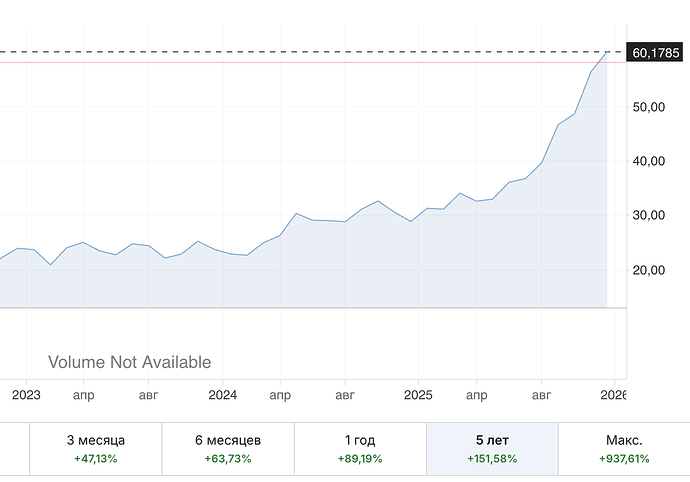Click the dashed current price line
The width and height of the screenshot is (690, 482).
click(300, 51)
